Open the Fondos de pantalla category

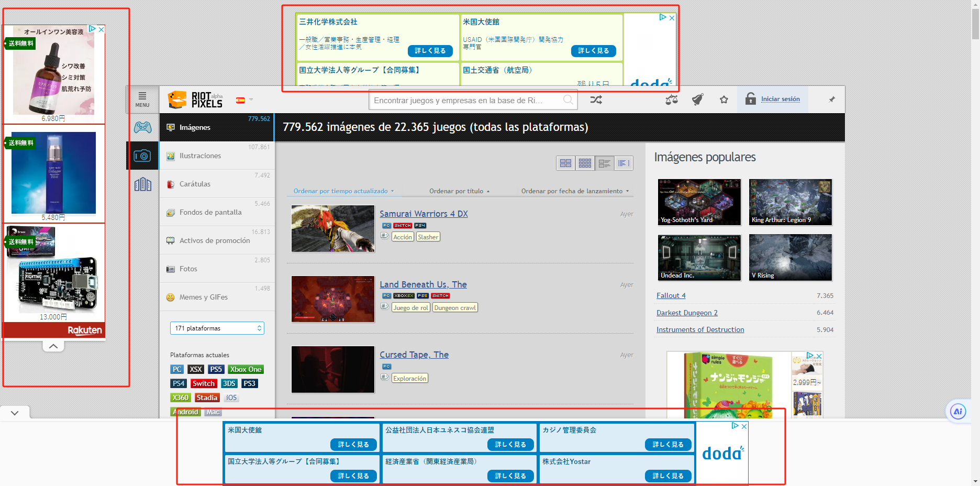tap(217, 212)
